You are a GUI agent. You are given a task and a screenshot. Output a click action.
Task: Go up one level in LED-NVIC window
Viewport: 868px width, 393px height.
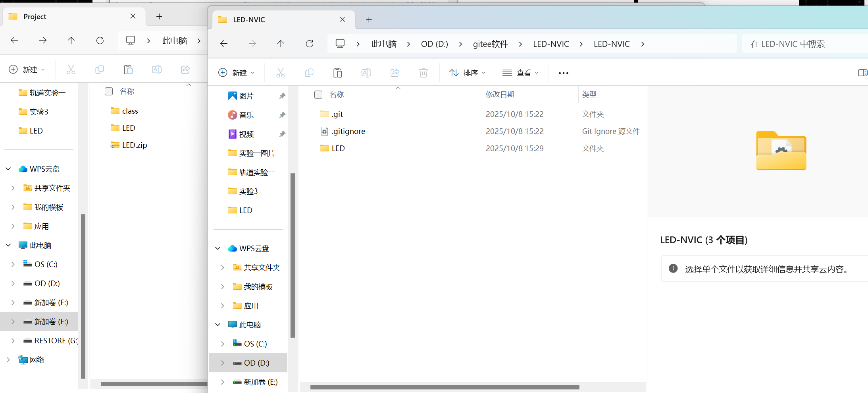click(281, 44)
